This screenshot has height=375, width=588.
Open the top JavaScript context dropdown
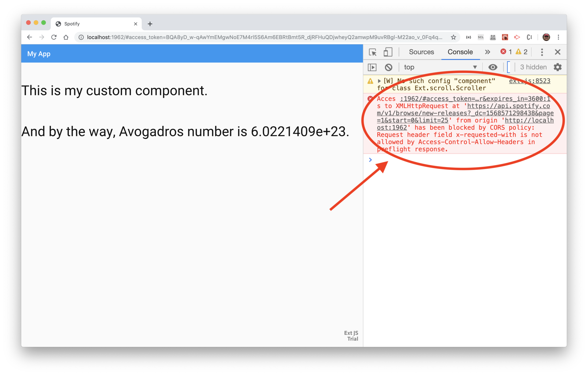(x=440, y=67)
